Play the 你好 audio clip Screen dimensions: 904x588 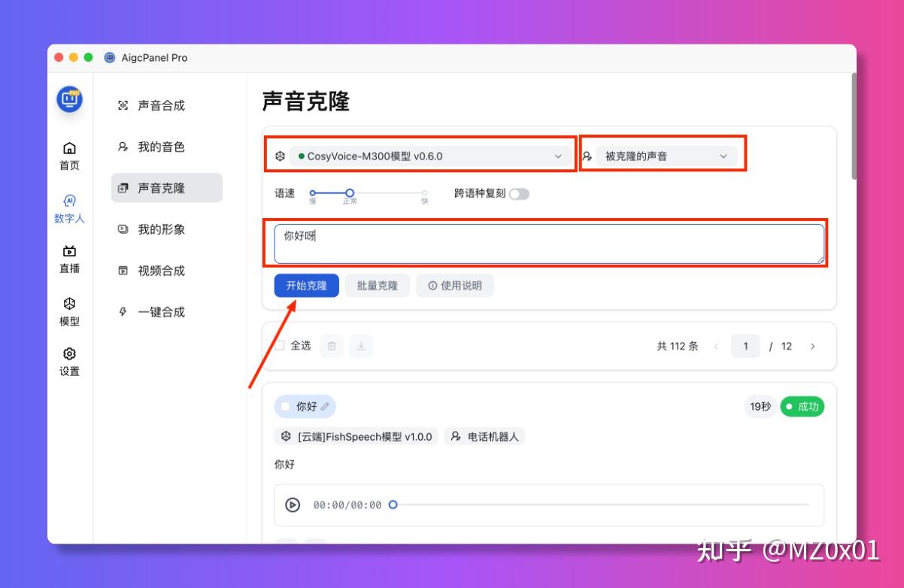[293, 505]
